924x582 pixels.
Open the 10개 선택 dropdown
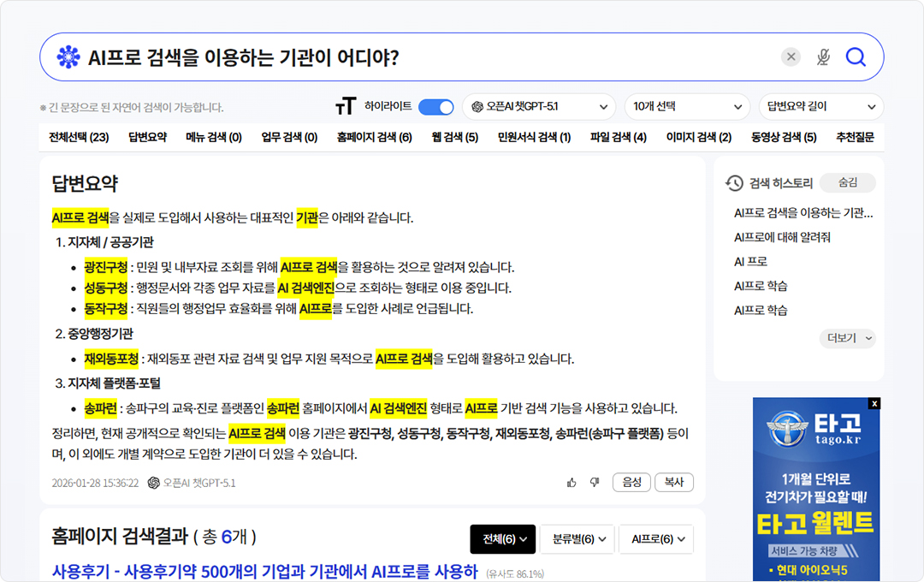(687, 107)
